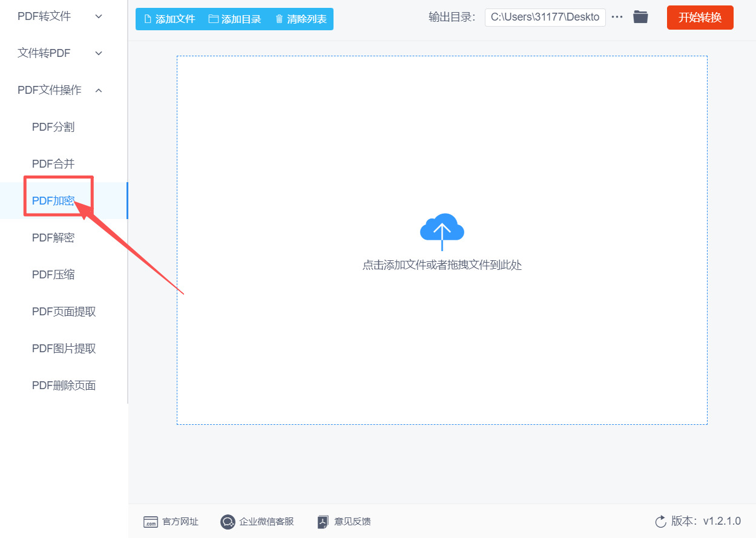Click the sidebar vertical scrollbar
The height and width of the screenshot is (538, 756).
[128, 202]
